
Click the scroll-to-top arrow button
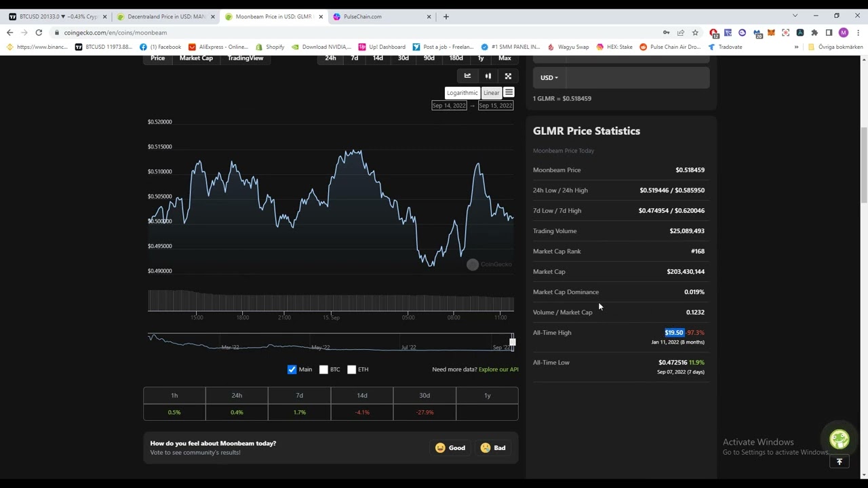840,462
